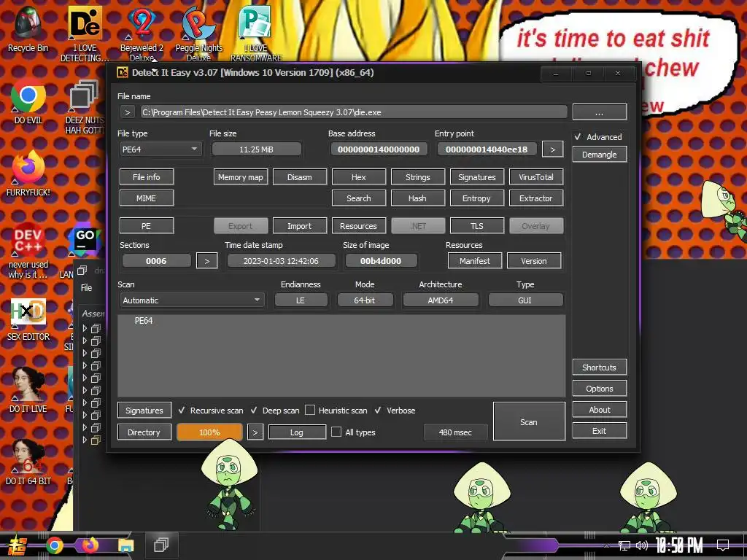The image size is (747, 560).
Task: Open the notification center icon
Action: click(x=723, y=545)
